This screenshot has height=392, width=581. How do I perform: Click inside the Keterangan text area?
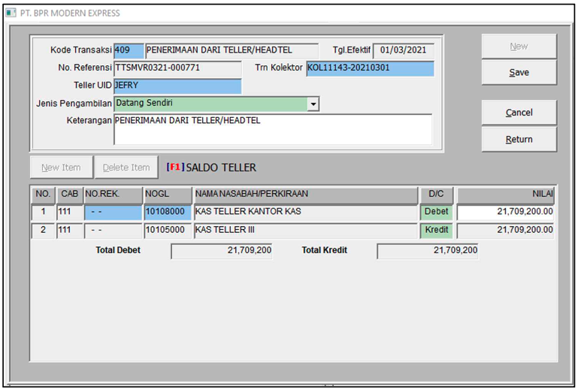(273, 129)
